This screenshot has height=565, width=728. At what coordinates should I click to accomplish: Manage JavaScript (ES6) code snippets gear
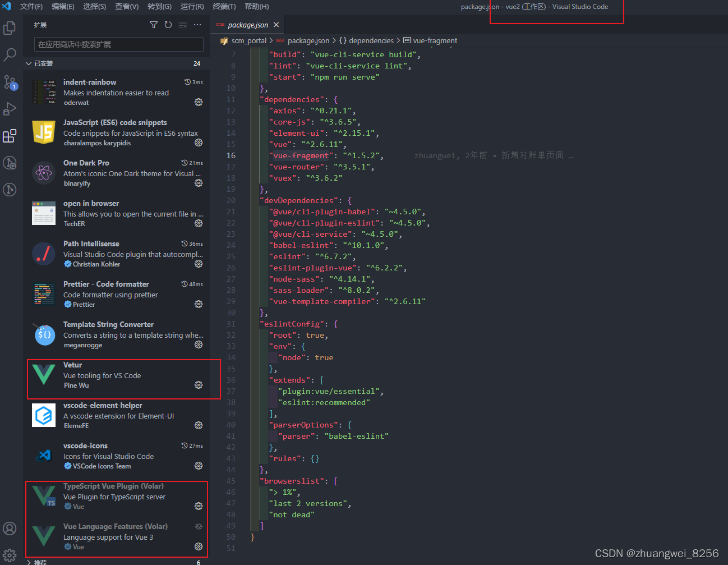199,143
